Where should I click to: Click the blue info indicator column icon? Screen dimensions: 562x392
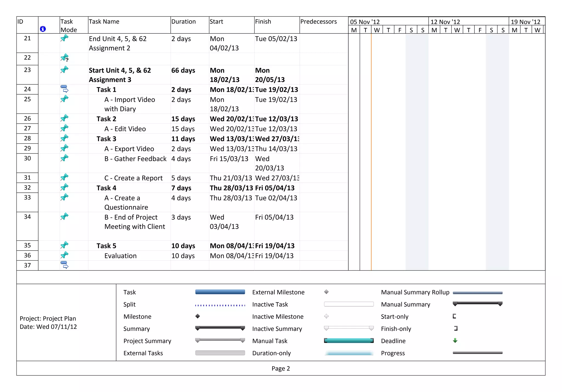point(43,29)
